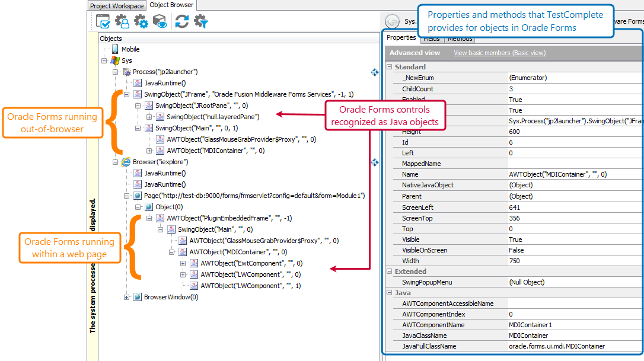The width and height of the screenshot is (644, 361).
Task: Switch to the Methods tab
Action: 460,39
